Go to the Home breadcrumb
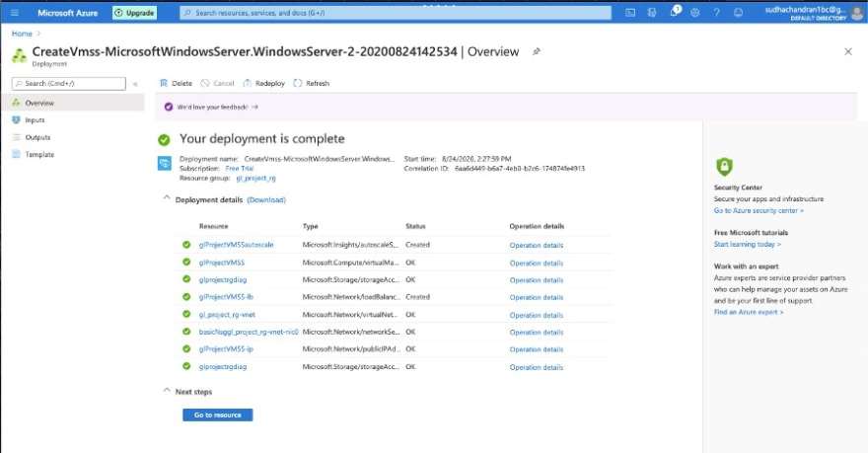868x453 pixels. point(22,34)
